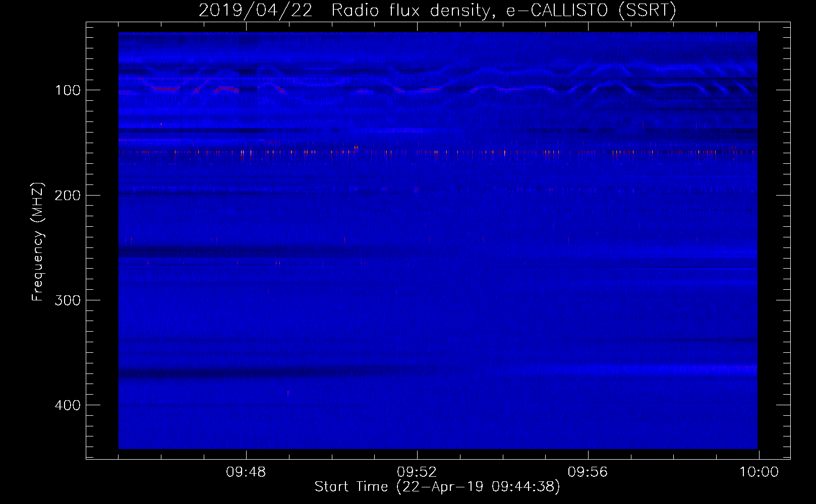Click the '09:48' time axis label
Screen dimensions: 816x504
pyautogui.click(x=246, y=472)
